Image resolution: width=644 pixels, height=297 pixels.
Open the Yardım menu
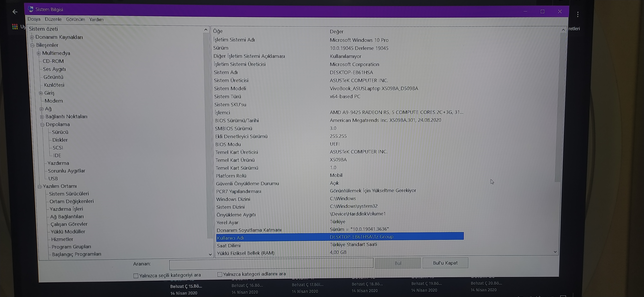point(96,19)
